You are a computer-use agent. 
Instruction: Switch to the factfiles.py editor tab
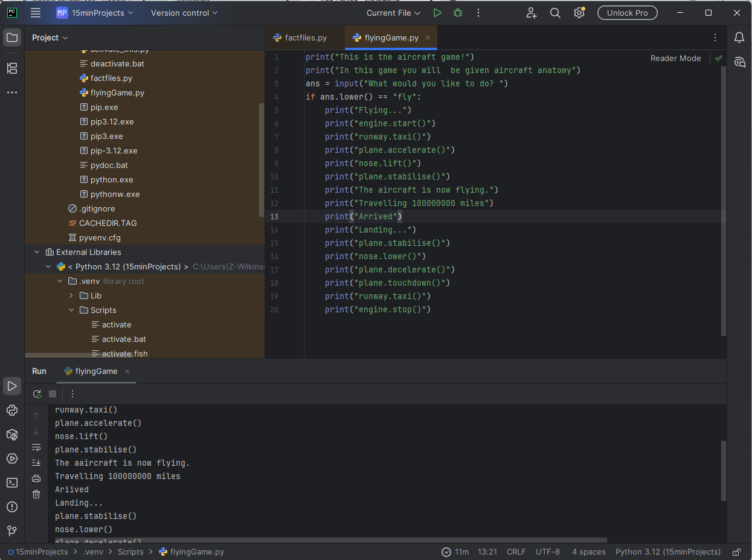click(305, 37)
